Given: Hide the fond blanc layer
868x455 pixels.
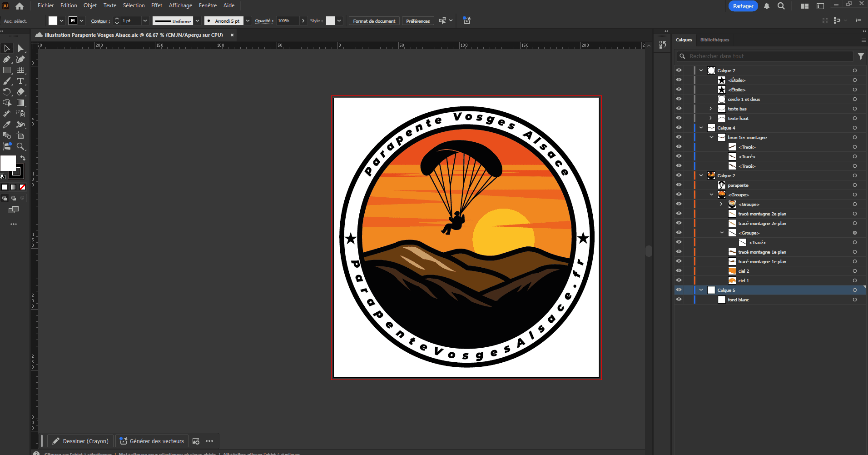Looking at the screenshot, I should 679,300.
